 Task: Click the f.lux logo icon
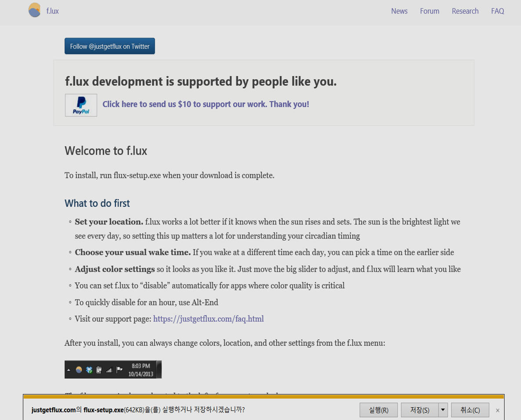[35, 10]
